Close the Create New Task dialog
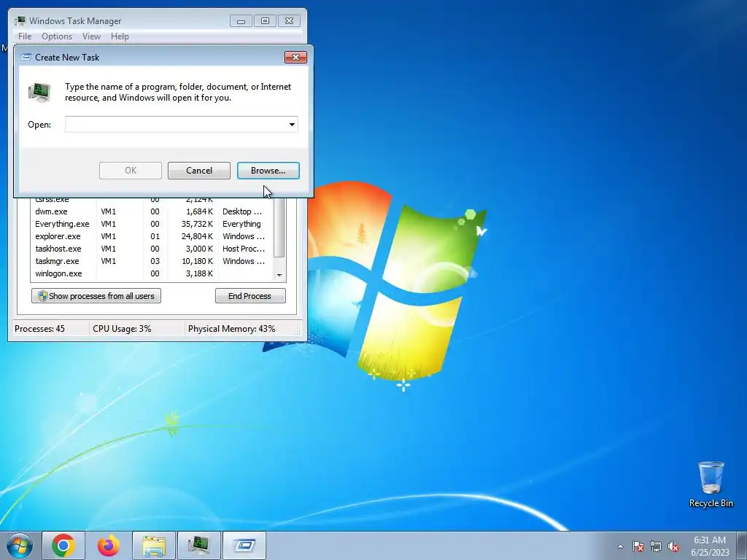 click(295, 57)
